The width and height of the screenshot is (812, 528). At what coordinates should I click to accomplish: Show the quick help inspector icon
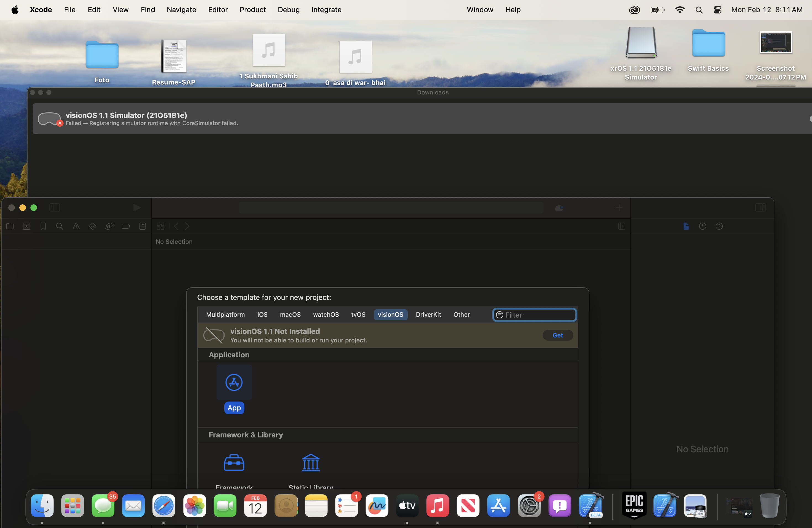pyautogui.click(x=719, y=226)
